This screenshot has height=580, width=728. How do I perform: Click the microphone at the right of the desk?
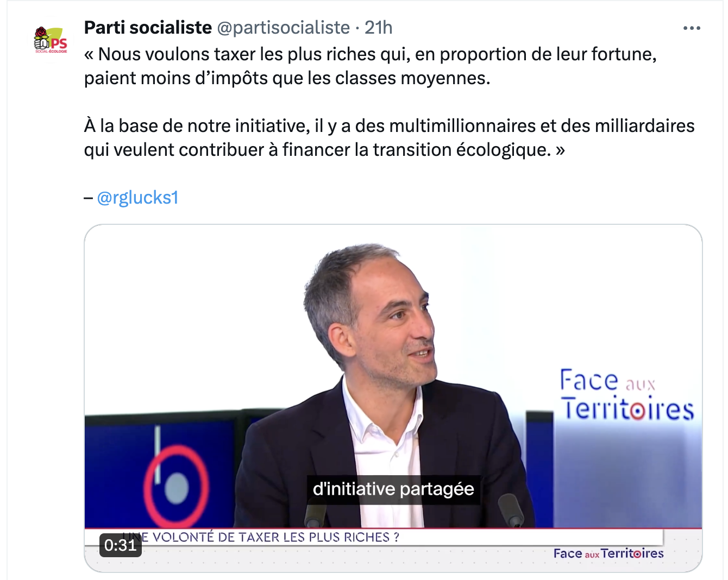[x=511, y=510]
